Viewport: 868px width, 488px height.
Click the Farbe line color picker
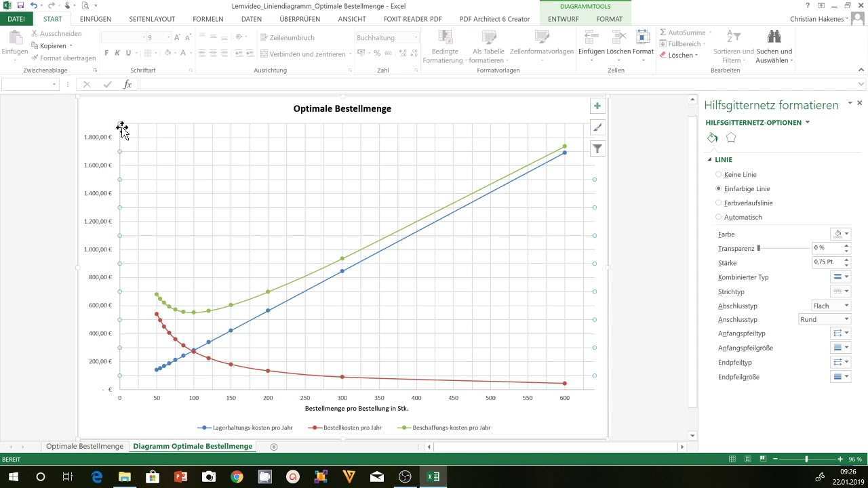coord(840,234)
